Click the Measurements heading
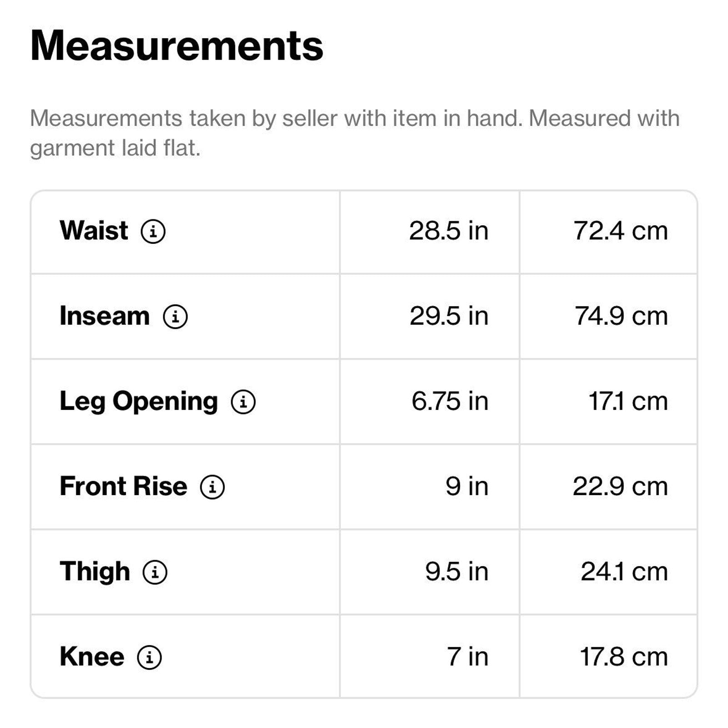 (177, 45)
